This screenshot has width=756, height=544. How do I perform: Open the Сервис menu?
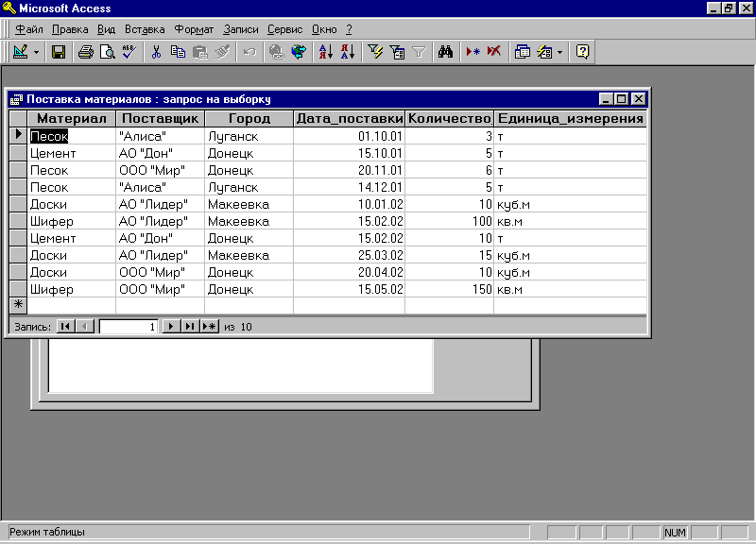click(x=285, y=29)
